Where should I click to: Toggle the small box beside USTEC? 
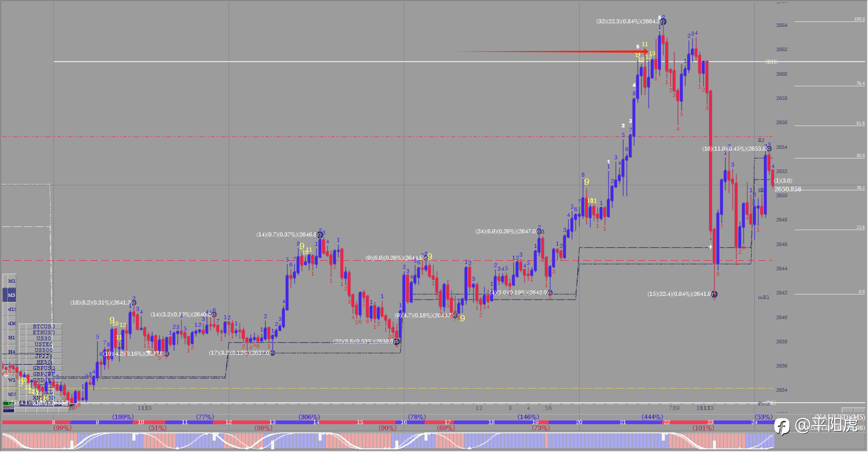click(22, 344)
